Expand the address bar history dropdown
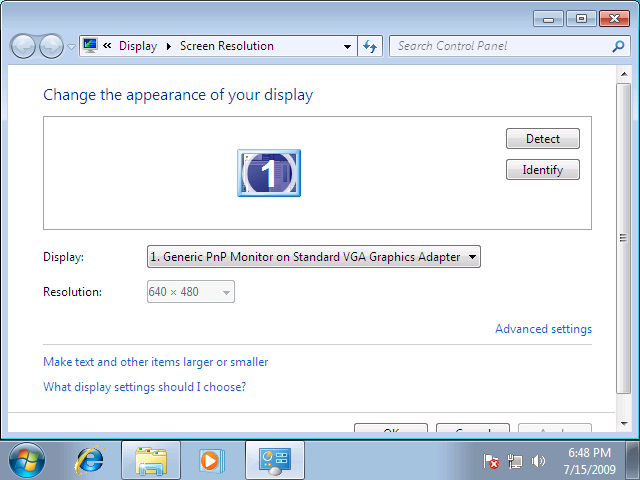 pos(347,46)
